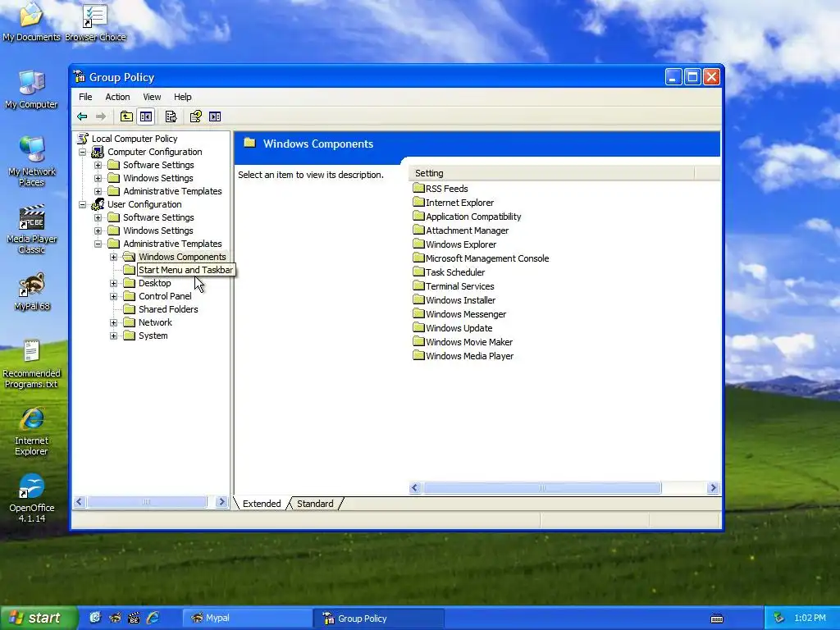Select Shared Folders in the tree

click(168, 309)
